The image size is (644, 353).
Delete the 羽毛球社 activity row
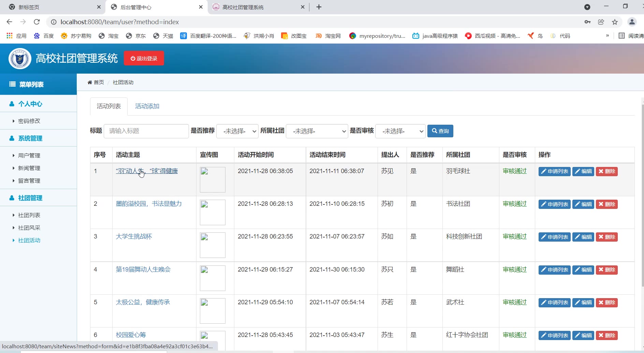pyautogui.click(x=606, y=171)
